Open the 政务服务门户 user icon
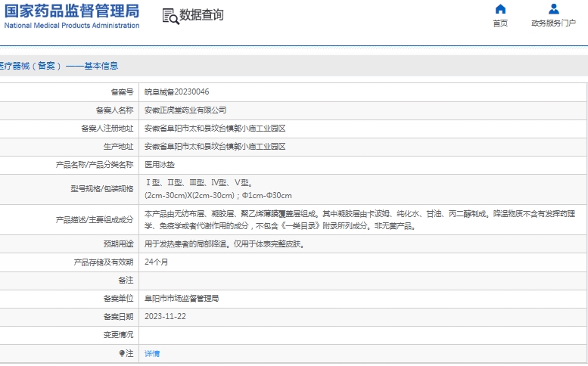The height and width of the screenshot is (366, 588). (x=553, y=9)
